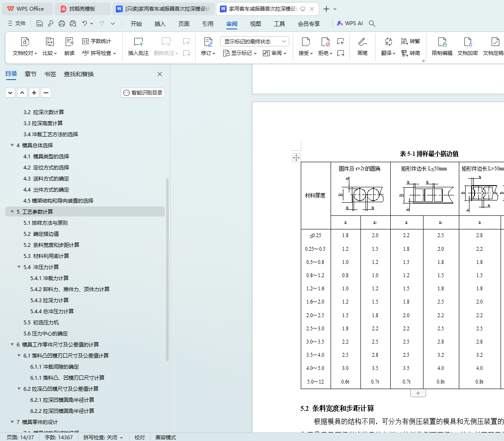Start 朗读 read aloud
The width and height of the screenshot is (504, 441).
tap(69, 47)
